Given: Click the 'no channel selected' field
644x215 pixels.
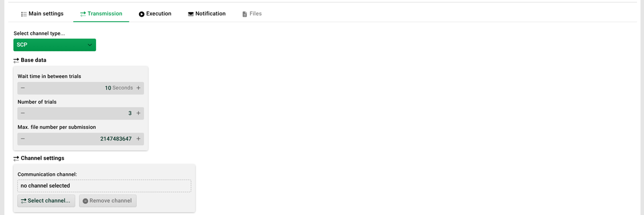Looking at the screenshot, I should coord(104,186).
